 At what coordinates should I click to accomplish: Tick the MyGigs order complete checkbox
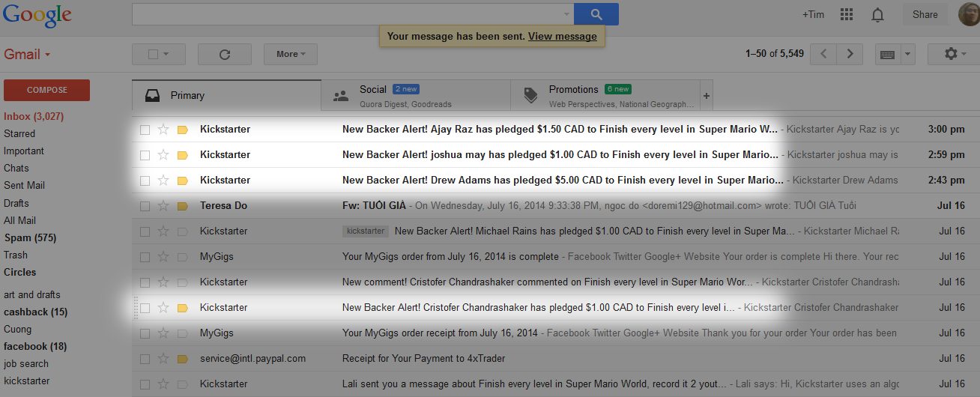[x=145, y=257]
